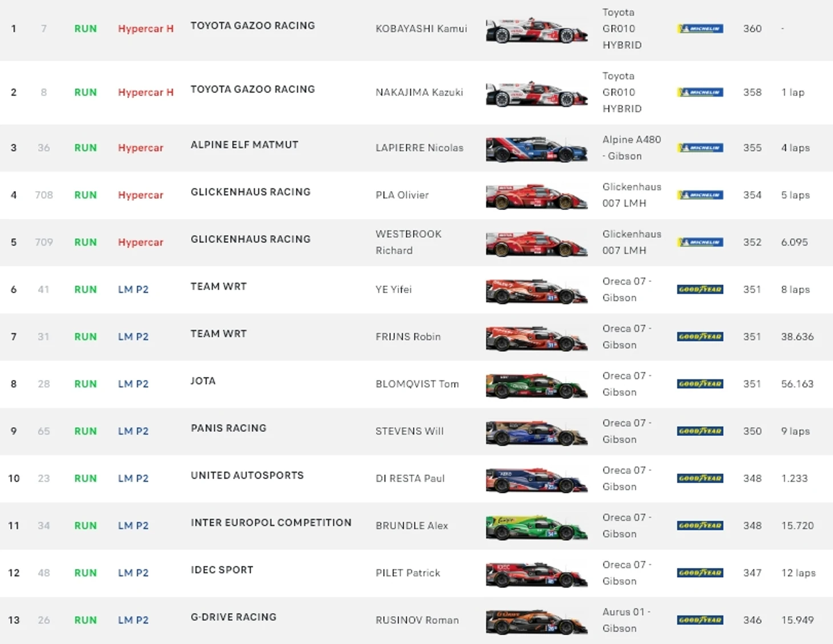Click driver PILET Patrick
The image size is (833, 644).
click(x=408, y=573)
